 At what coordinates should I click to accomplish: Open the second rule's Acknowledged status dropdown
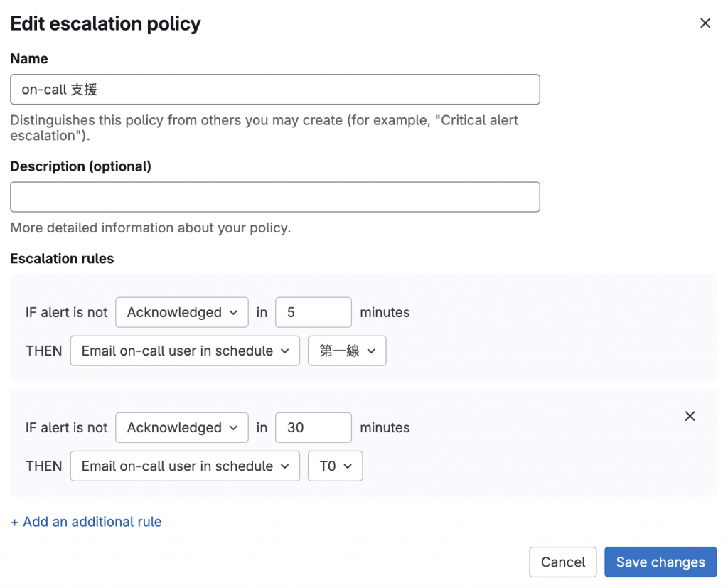tap(182, 427)
